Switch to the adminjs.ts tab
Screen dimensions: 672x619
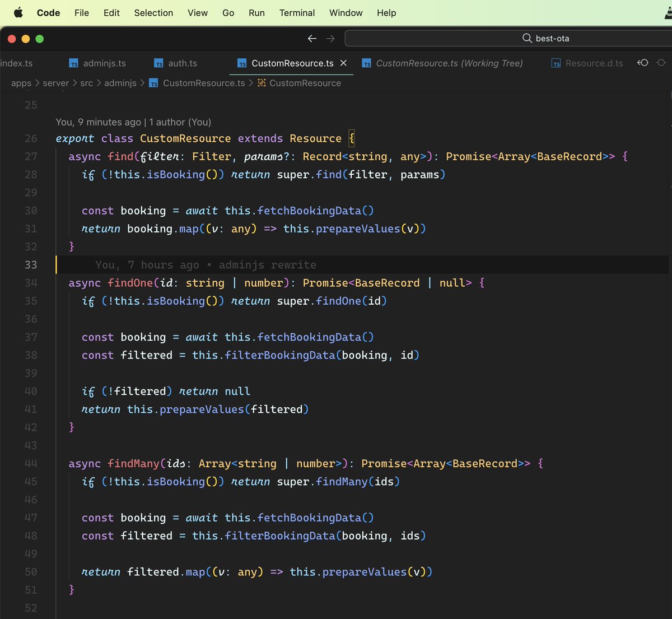tap(97, 63)
